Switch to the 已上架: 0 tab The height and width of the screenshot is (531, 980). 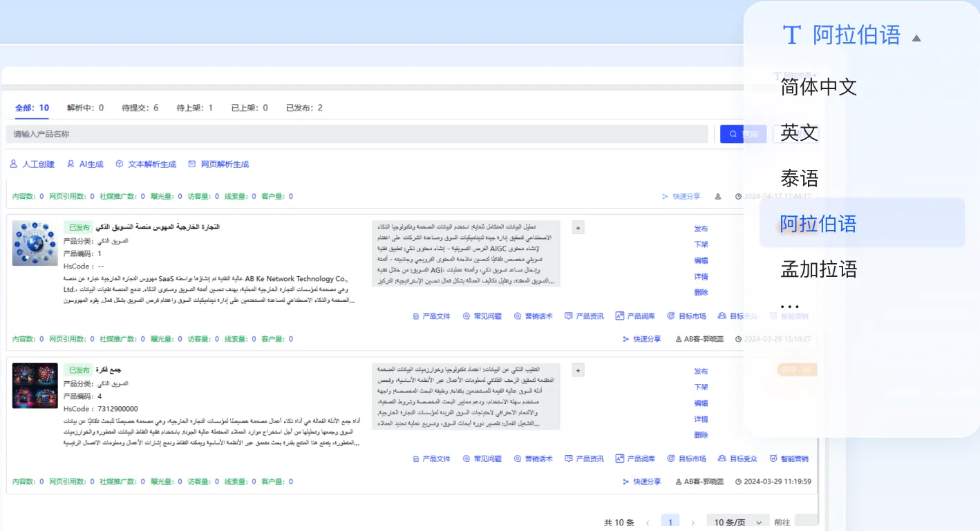tap(249, 108)
